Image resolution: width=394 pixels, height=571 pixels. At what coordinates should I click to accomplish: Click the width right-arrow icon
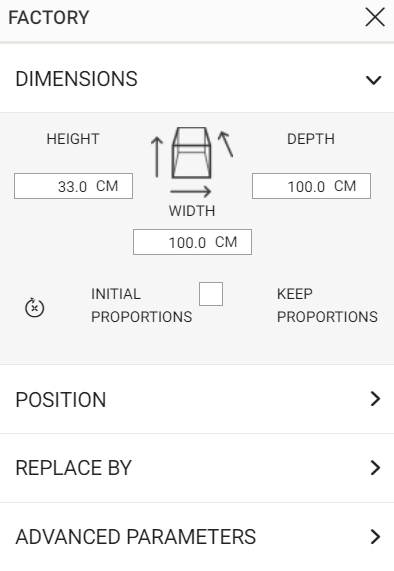(190, 191)
